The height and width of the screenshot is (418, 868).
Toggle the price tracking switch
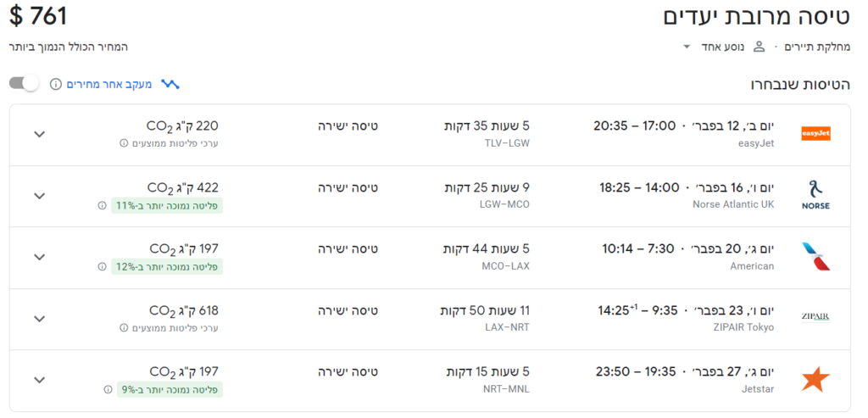(x=24, y=84)
